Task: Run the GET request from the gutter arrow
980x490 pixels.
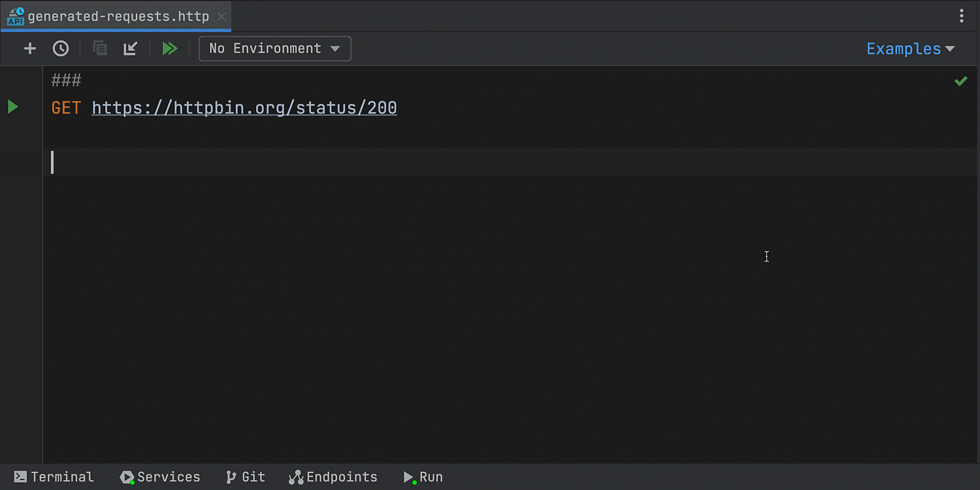Action: point(12,106)
